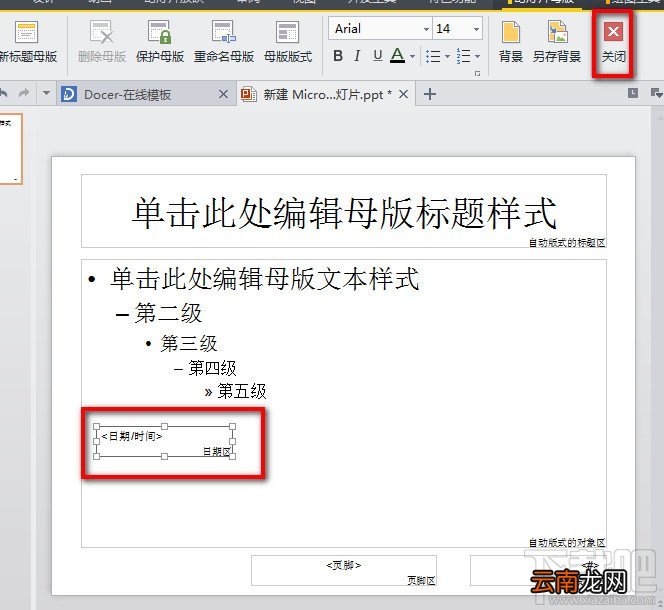Apply numbered list formatting
This screenshot has width=664, height=610.
[x=464, y=56]
